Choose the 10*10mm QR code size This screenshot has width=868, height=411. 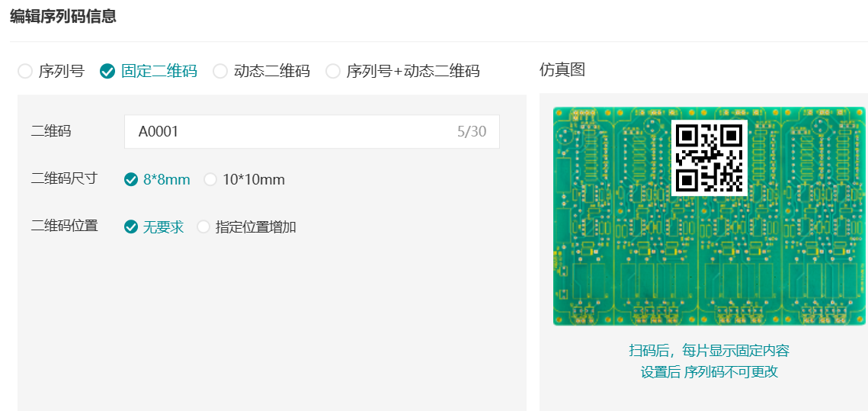(210, 180)
